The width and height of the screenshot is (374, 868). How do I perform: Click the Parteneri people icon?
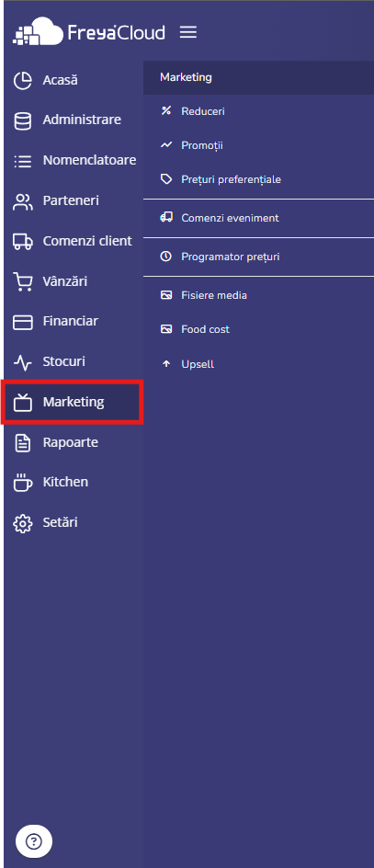23,201
